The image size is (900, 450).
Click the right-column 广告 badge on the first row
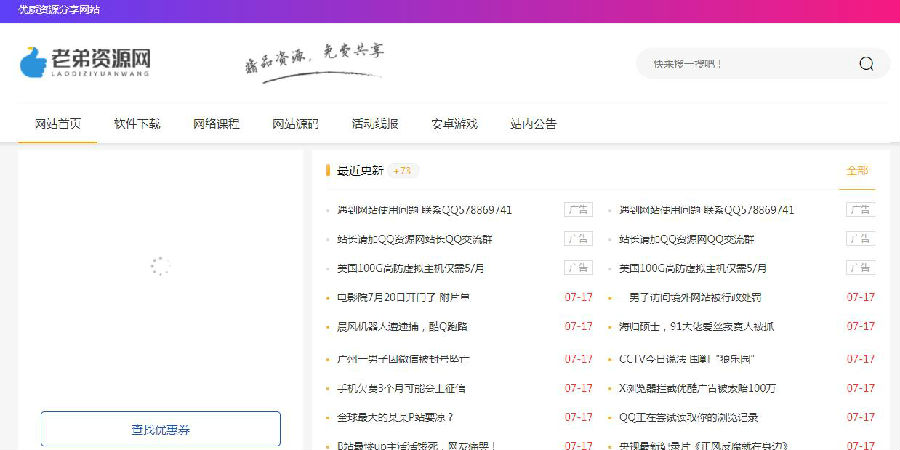pyautogui.click(x=860, y=210)
